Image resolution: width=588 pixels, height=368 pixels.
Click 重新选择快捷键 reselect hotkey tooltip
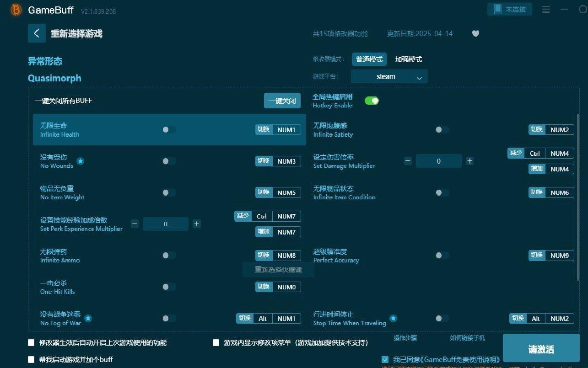click(279, 270)
